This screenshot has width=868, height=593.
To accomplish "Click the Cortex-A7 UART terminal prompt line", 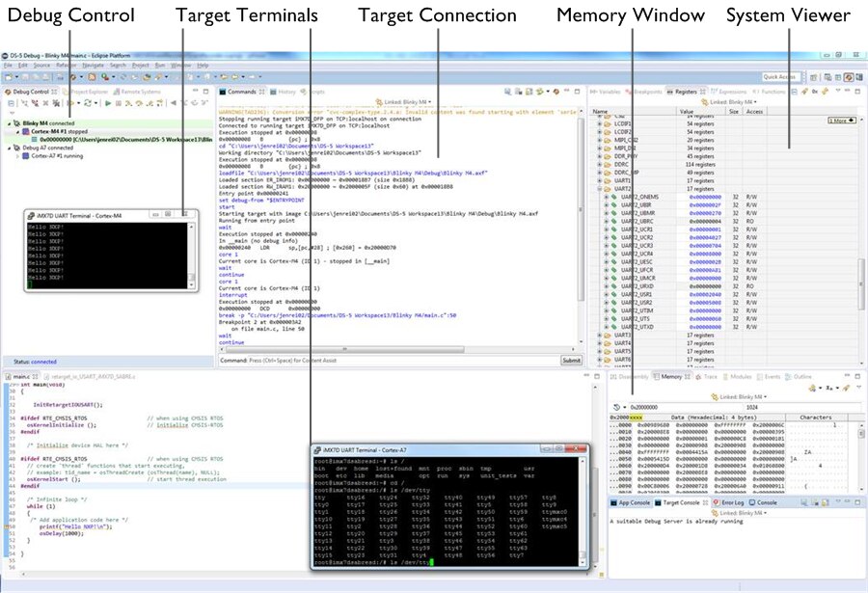I will (x=373, y=562).
